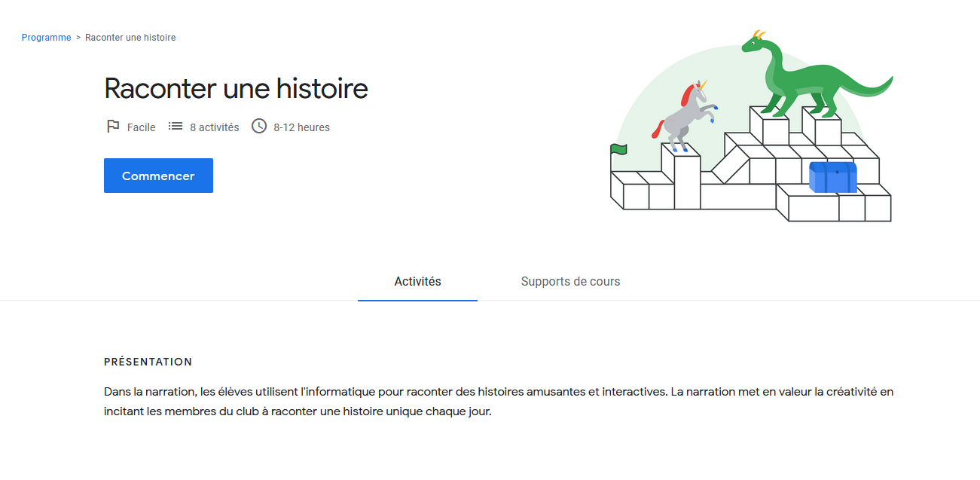Viewport: 980px width, 480px height.
Task: Click the Commencer button
Action: 158,176
